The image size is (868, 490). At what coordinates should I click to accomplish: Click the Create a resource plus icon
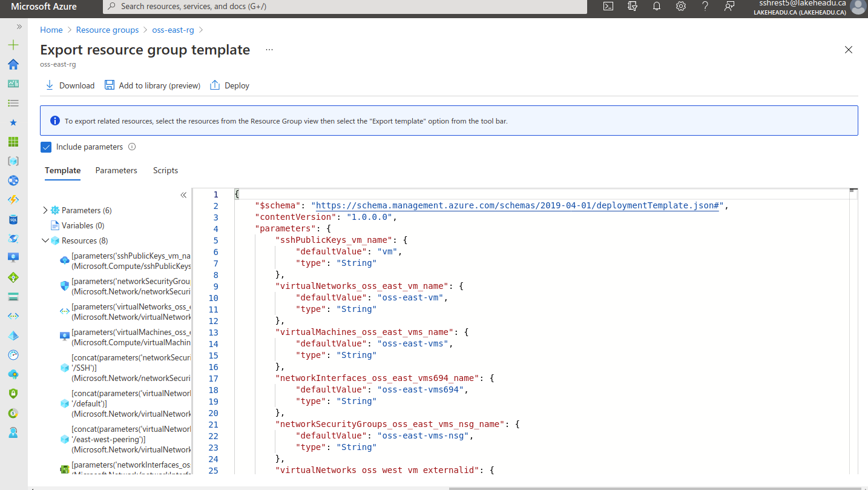(x=13, y=45)
